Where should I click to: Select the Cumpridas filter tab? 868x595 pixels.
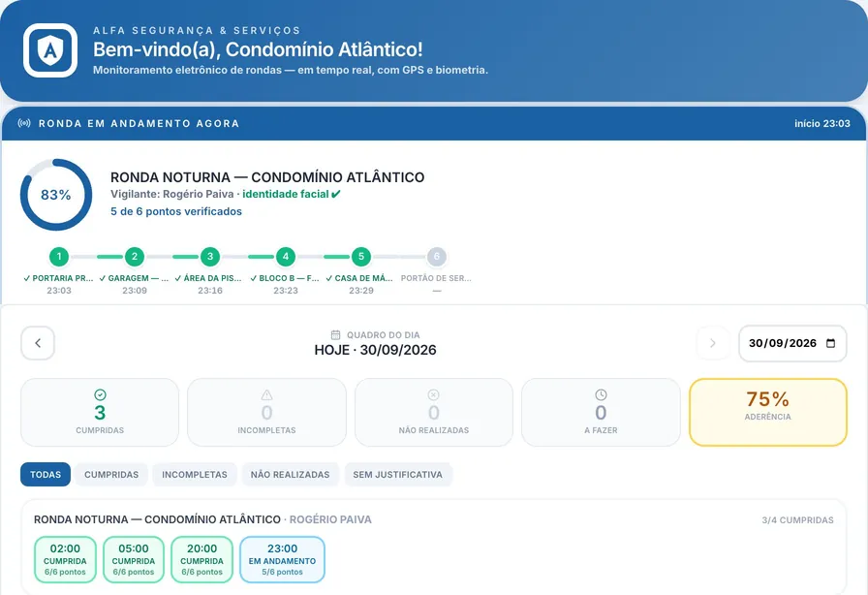[111, 474]
